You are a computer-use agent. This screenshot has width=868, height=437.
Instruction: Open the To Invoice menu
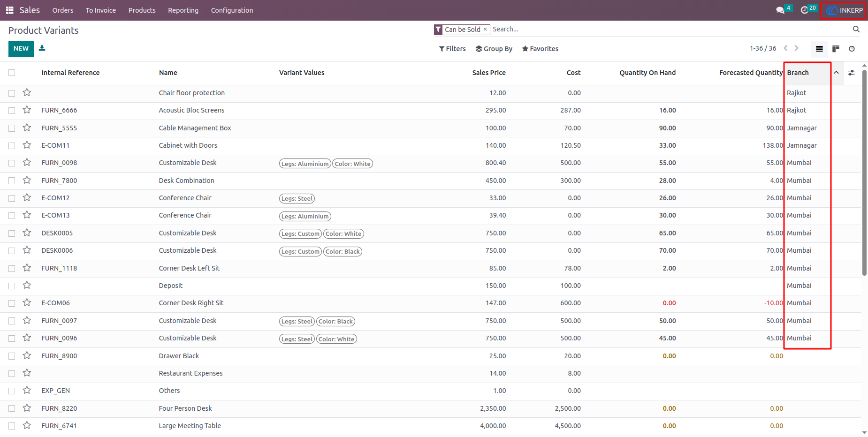tap(101, 10)
